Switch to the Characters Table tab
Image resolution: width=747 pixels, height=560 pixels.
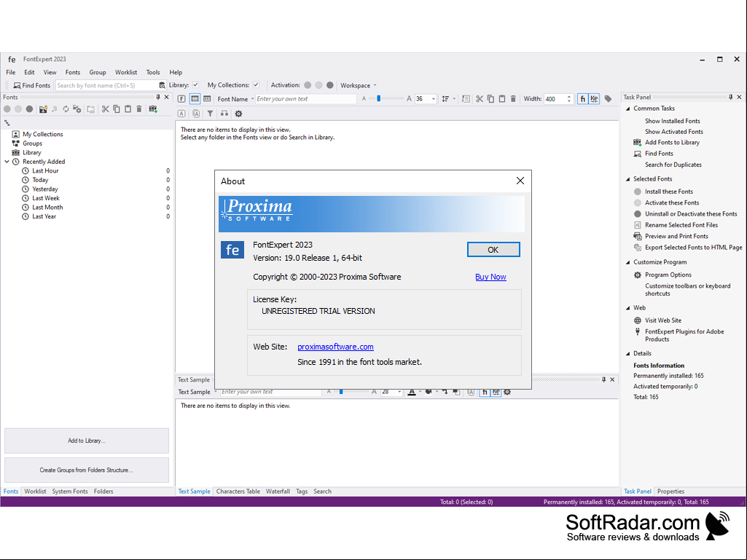(238, 492)
